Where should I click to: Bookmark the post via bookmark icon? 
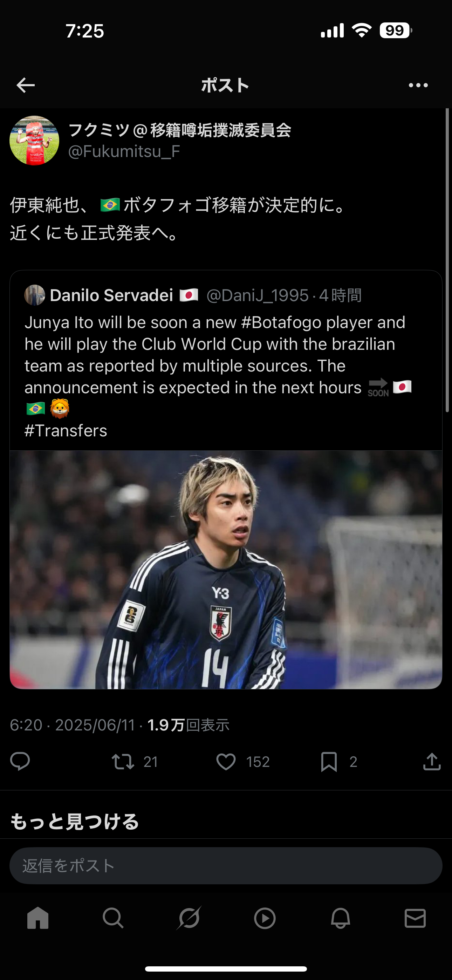(329, 762)
